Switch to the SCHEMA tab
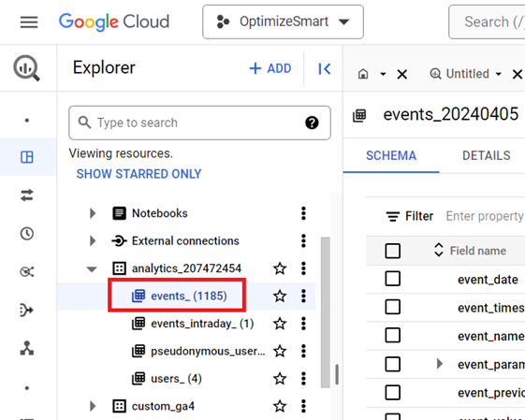The image size is (525, 420). (391, 155)
